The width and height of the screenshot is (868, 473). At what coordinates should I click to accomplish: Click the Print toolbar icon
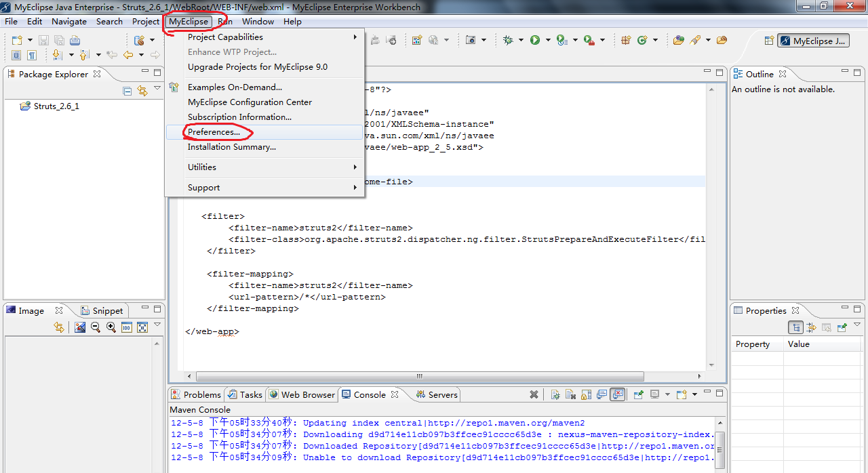pos(75,41)
